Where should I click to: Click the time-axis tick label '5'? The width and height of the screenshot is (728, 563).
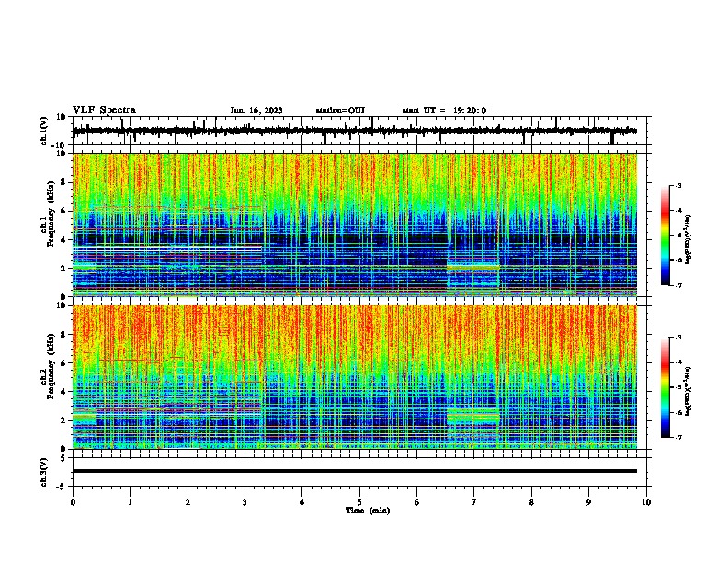(359, 502)
